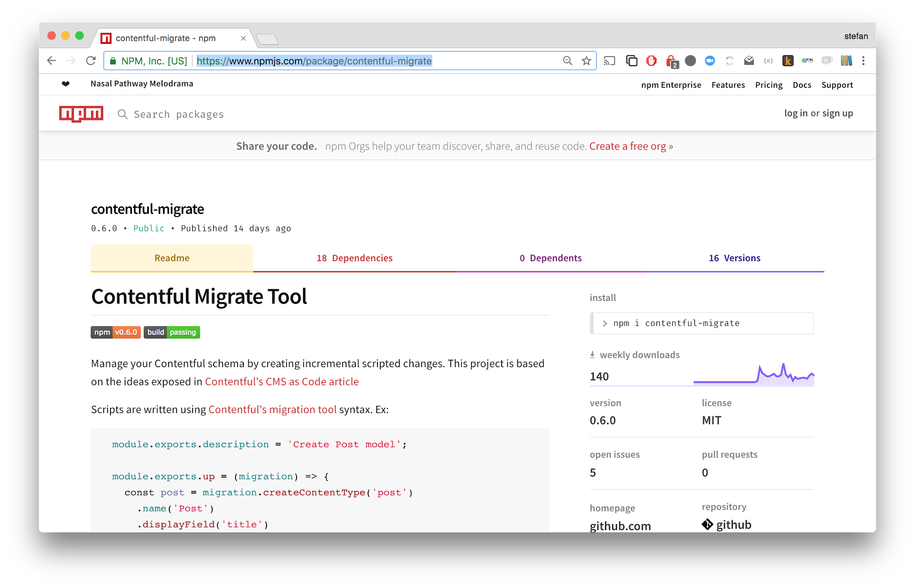Bookmark page with star icon

(x=586, y=61)
